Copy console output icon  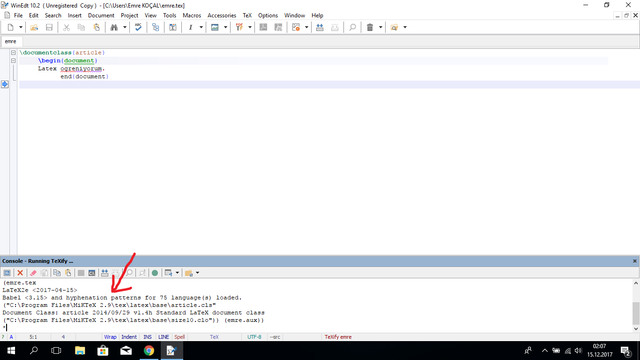[57, 273]
